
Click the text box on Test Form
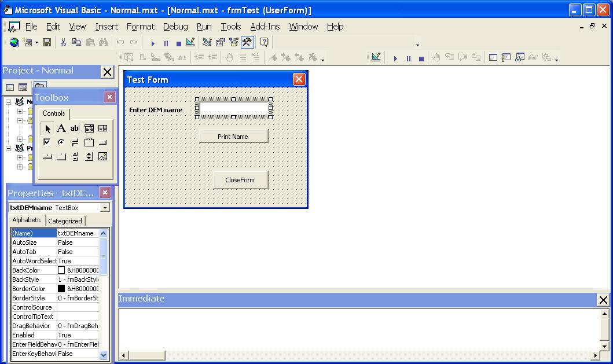point(234,108)
